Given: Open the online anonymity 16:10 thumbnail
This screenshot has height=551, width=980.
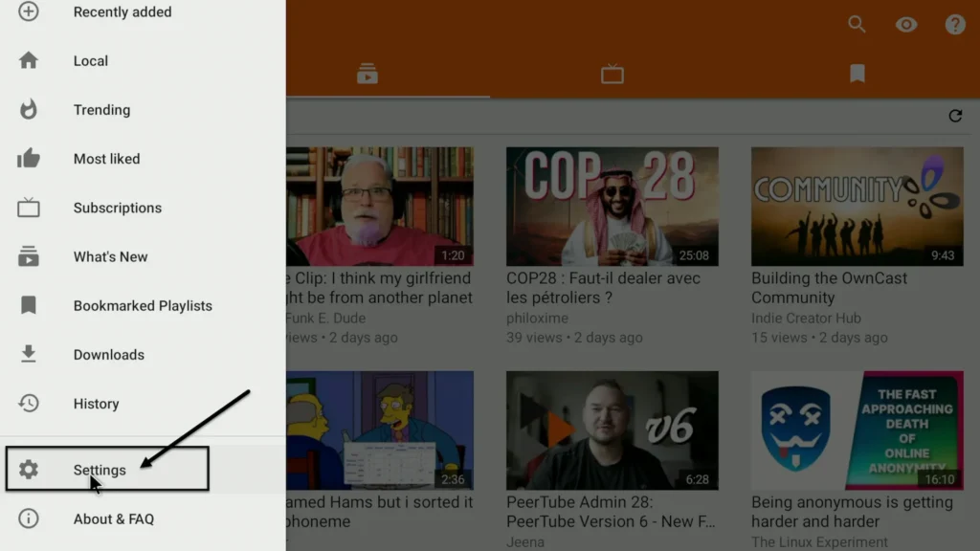Looking at the screenshot, I should point(857,430).
